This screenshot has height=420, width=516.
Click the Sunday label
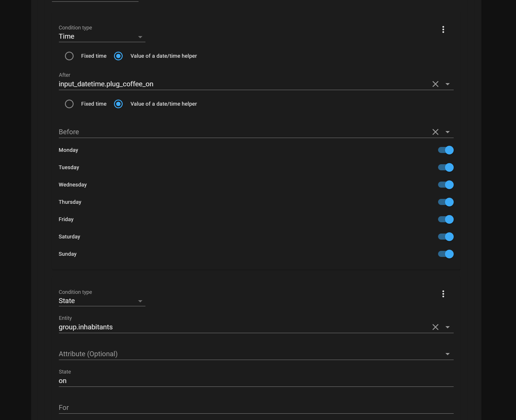click(x=68, y=254)
